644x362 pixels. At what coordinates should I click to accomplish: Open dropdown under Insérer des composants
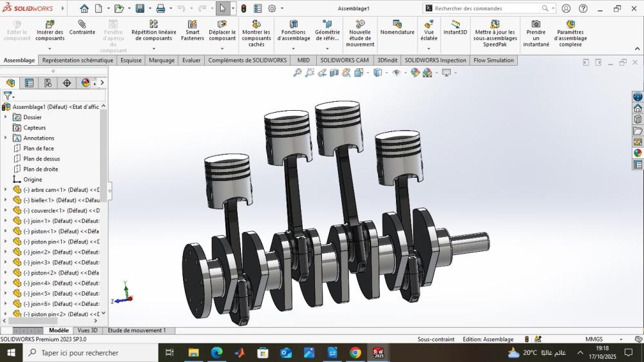[50, 48]
